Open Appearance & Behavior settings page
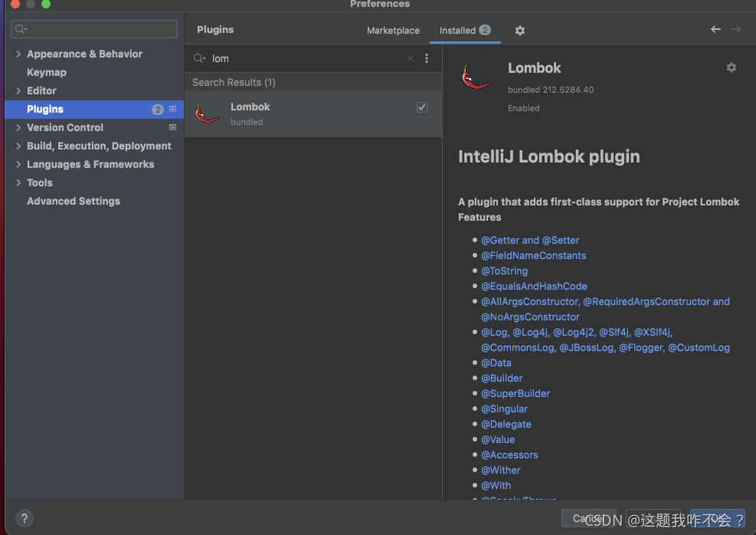This screenshot has height=535, width=756. point(84,54)
